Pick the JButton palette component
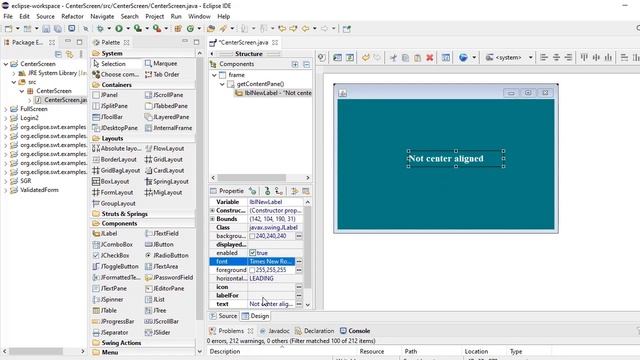Viewport: 640px width, 360px height. coord(159,244)
